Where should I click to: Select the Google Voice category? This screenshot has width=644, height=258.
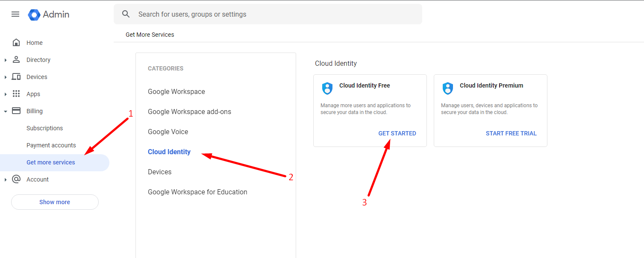click(x=168, y=132)
